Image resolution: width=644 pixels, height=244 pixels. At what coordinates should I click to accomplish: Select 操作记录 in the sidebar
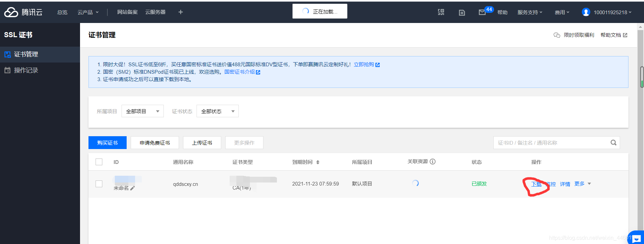click(40, 70)
